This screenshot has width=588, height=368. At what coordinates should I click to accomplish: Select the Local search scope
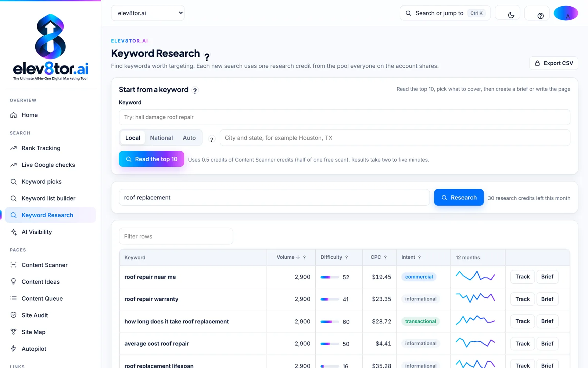click(133, 138)
